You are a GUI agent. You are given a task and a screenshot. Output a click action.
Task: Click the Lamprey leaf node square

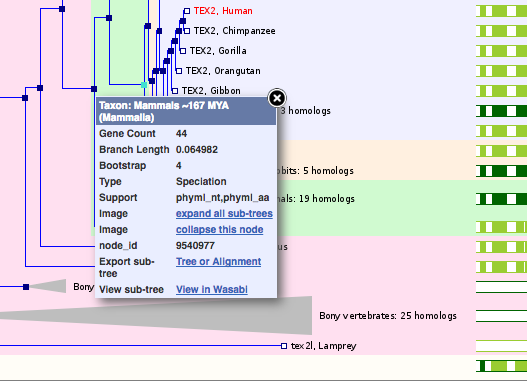[x=284, y=346]
